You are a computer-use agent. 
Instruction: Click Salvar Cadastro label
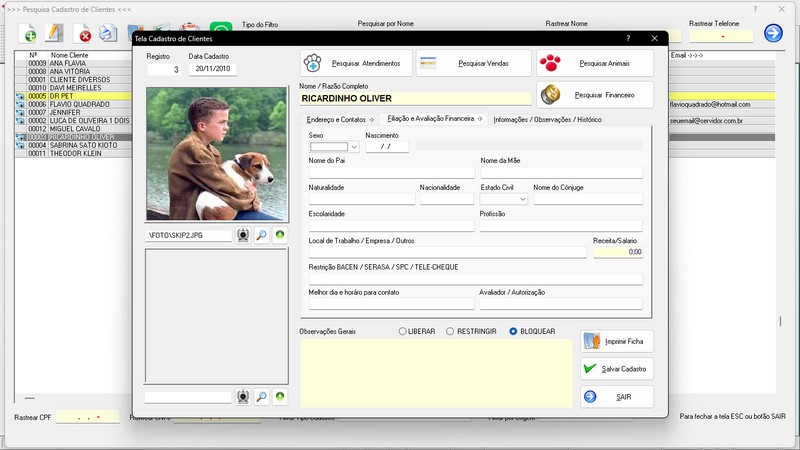pyautogui.click(x=623, y=369)
